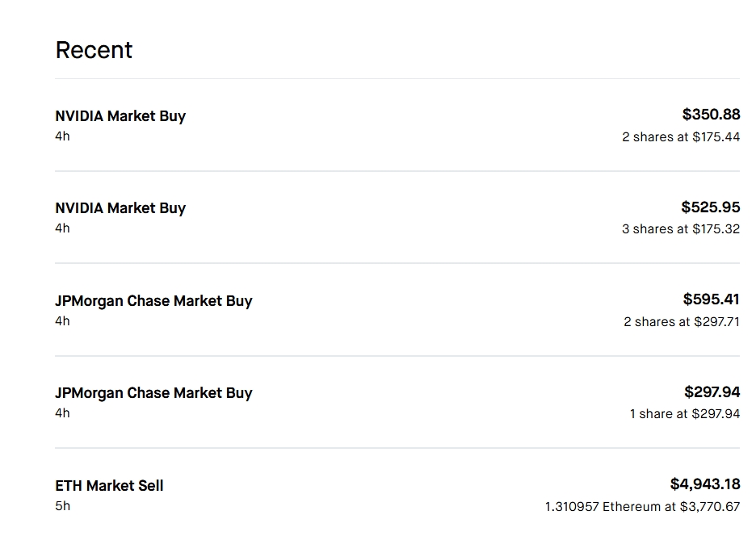Viewport: 756px width, 536px height.
Task: Open the ETH Market Sell transaction
Action: (109, 486)
